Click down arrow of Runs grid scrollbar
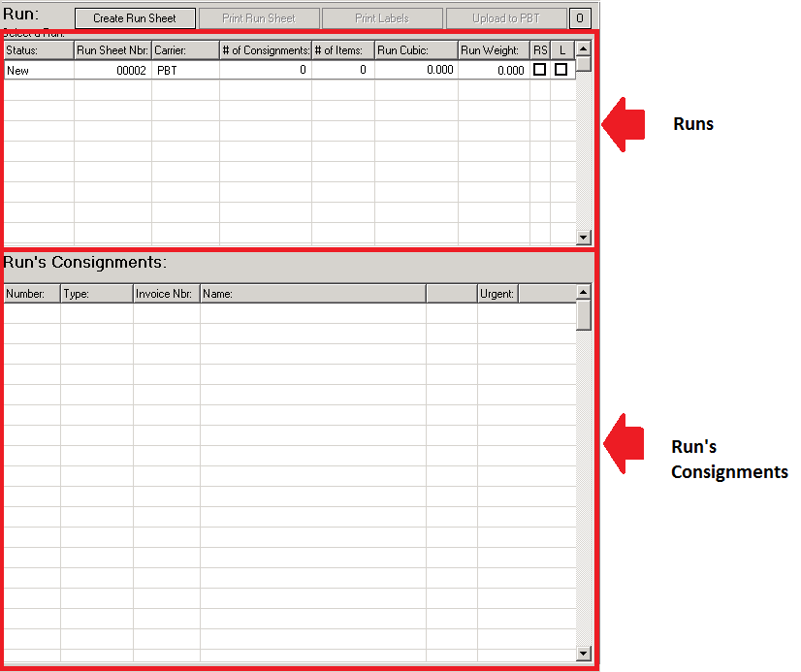This screenshot has width=801, height=672. [584, 237]
